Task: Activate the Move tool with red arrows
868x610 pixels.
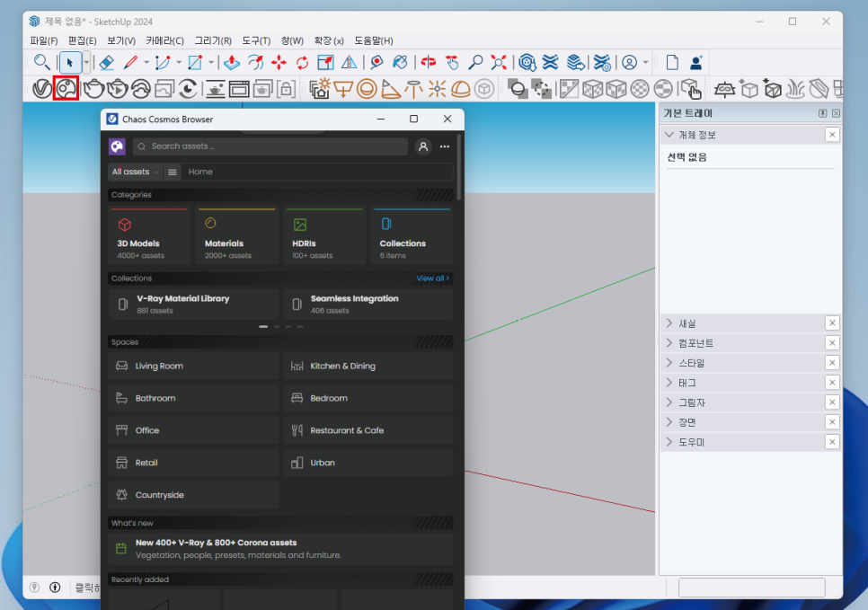Action: (279, 63)
